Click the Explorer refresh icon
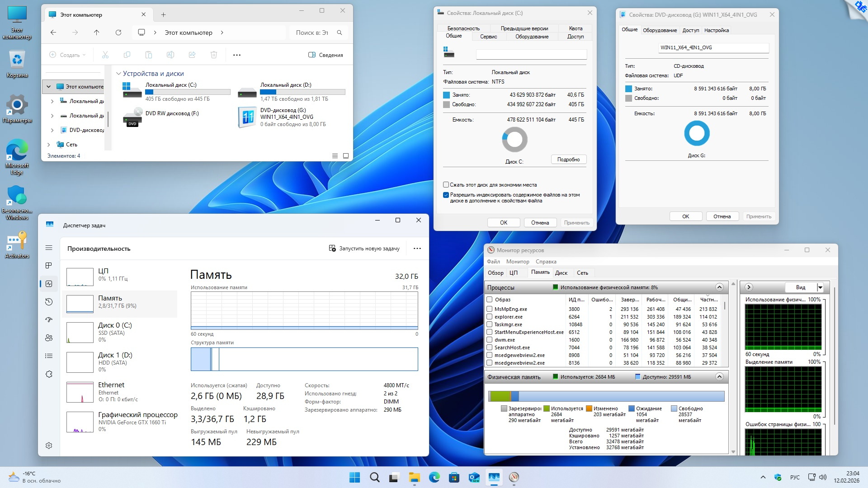Image resolution: width=868 pixels, height=488 pixels. pyautogui.click(x=118, y=33)
